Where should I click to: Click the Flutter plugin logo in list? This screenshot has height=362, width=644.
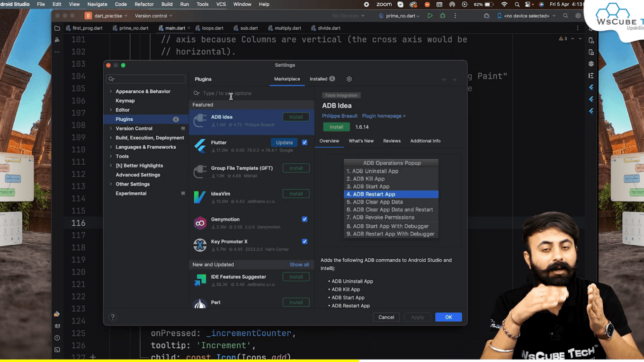tap(200, 146)
